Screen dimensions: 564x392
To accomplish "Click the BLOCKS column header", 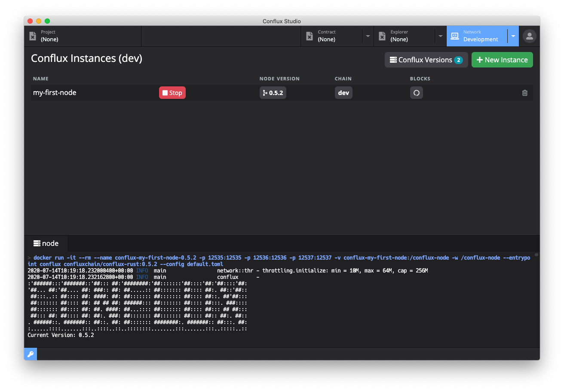I will coord(420,79).
